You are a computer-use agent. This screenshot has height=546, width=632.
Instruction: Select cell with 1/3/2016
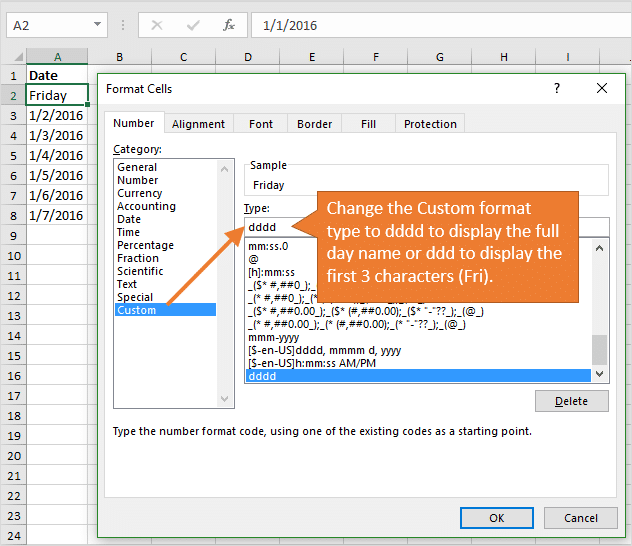pyautogui.click(x=57, y=135)
